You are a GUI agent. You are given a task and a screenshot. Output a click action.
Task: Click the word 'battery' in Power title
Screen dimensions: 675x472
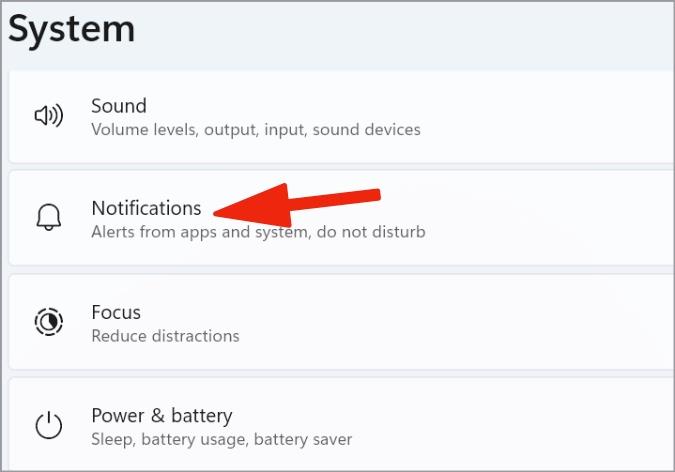[x=202, y=417]
